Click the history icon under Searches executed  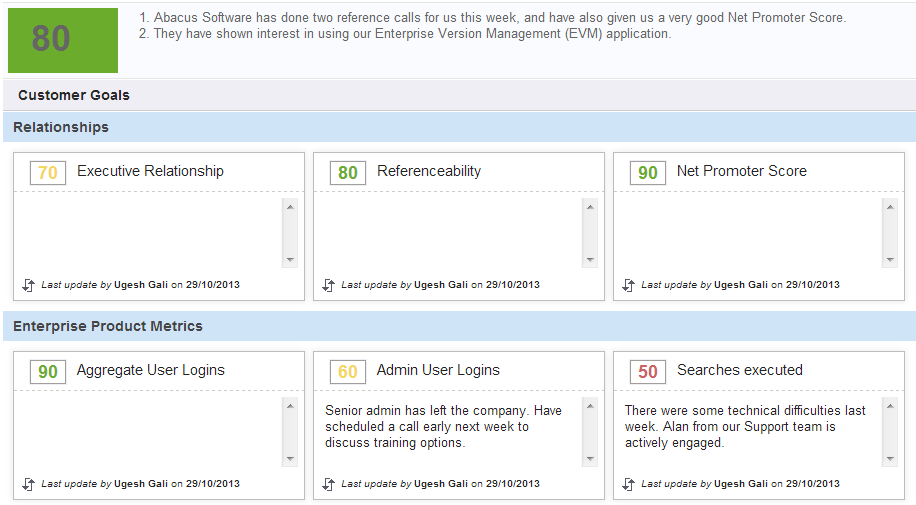pyautogui.click(x=628, y=484)
